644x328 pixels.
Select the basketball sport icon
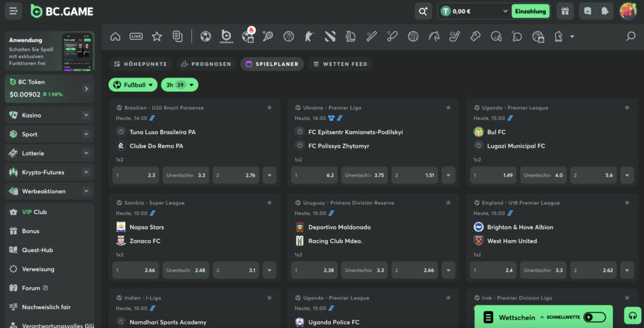pos(289,36)
